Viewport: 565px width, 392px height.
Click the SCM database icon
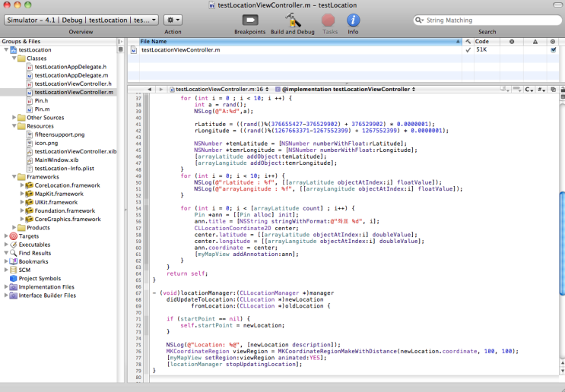point(14,270)
